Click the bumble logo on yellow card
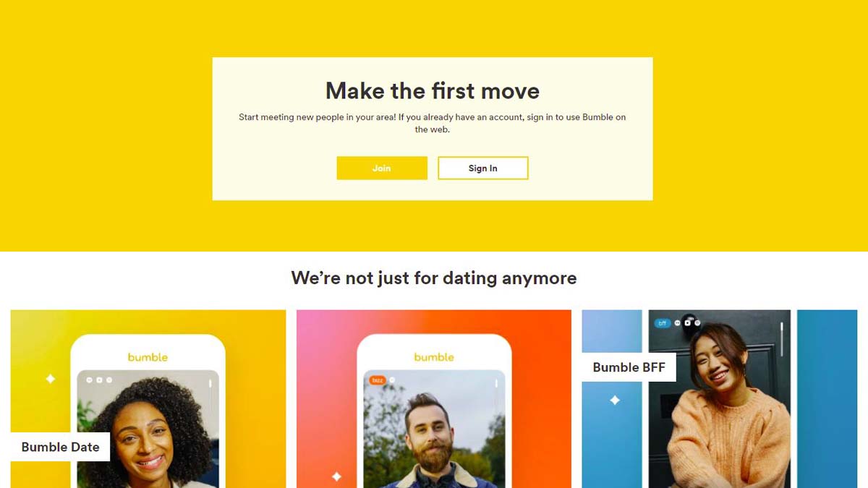 coord(148,357)
